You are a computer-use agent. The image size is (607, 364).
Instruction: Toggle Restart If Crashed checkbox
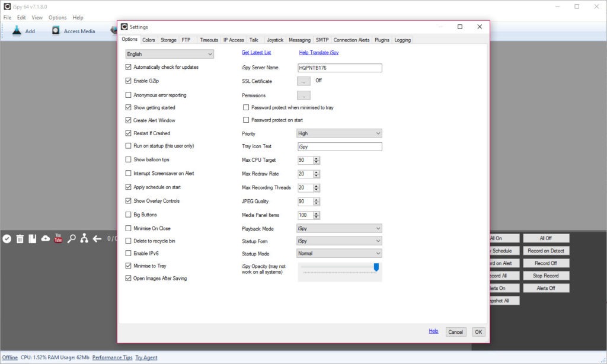[128, 133]
